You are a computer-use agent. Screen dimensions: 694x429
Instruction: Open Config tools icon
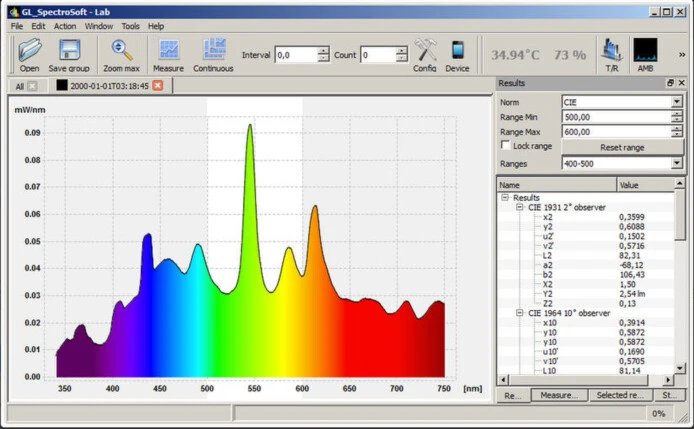point(425,50)
